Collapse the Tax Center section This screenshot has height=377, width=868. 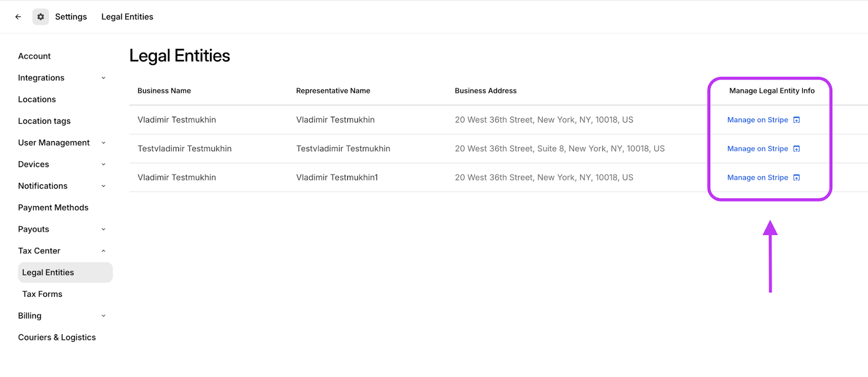tap(103, 251)
